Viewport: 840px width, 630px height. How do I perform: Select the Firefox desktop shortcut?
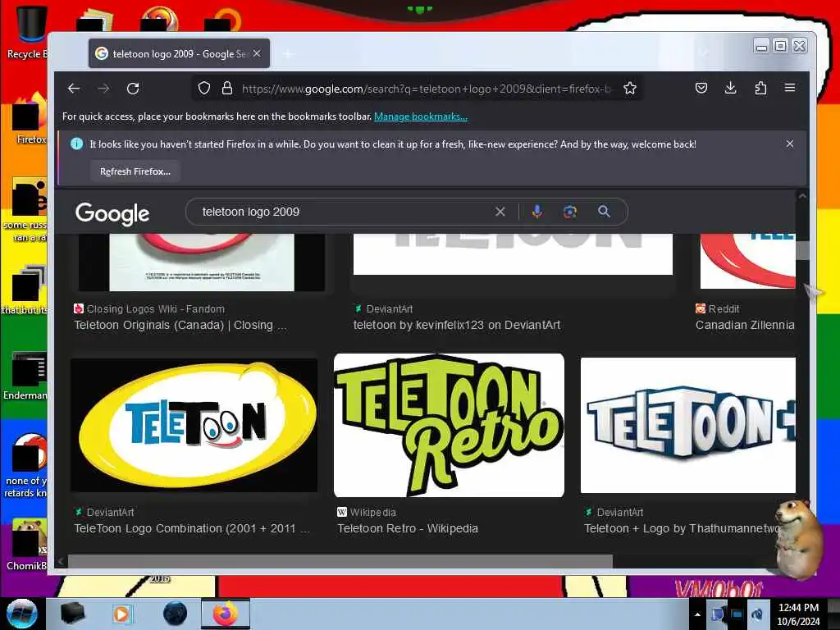[30, 119]
